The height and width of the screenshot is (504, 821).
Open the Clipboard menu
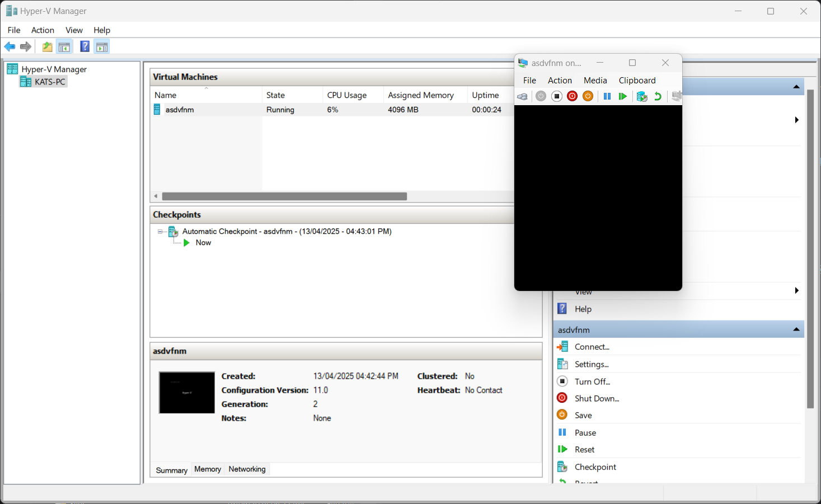[x=637, y=81]
